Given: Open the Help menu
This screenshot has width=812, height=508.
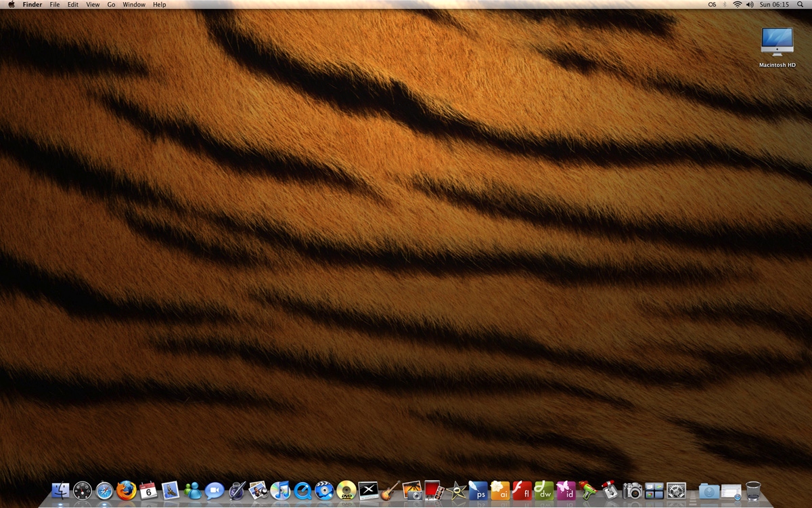Looking at the screenshot, I should click(159, 5).
